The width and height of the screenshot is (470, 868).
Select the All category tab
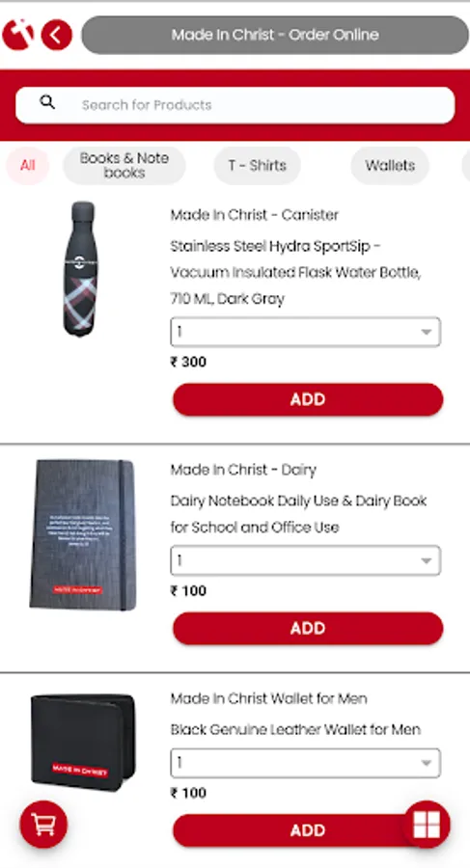point(28,166)
